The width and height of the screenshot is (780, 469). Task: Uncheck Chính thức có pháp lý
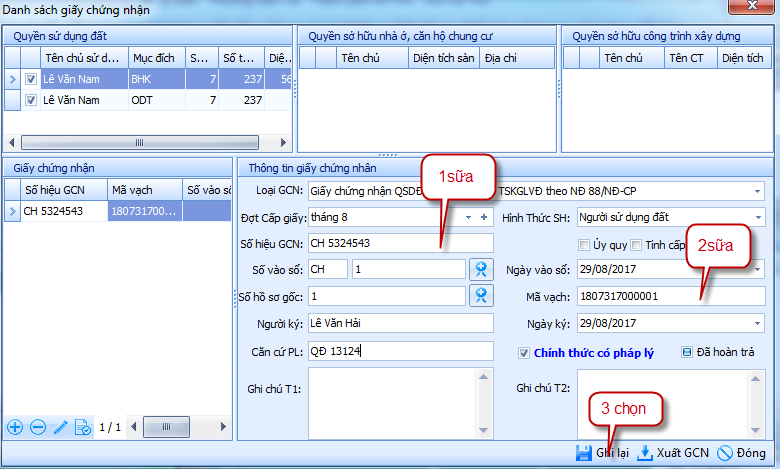[524, 352]
